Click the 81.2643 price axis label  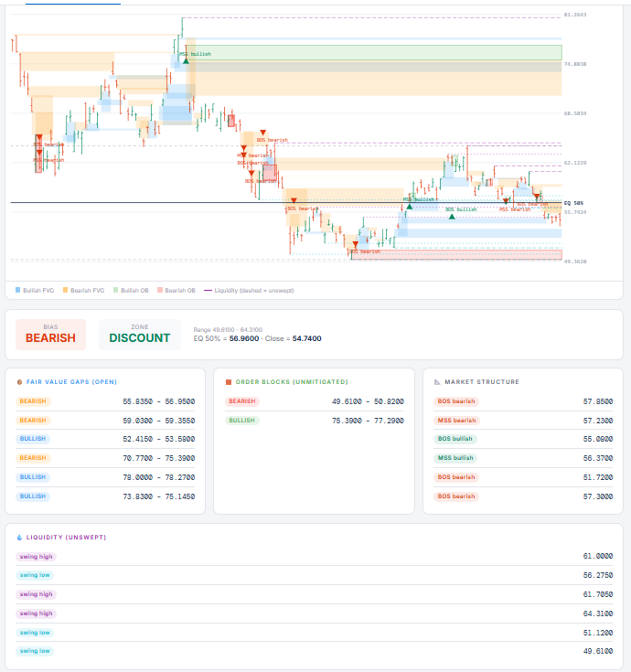pos(575,15)
